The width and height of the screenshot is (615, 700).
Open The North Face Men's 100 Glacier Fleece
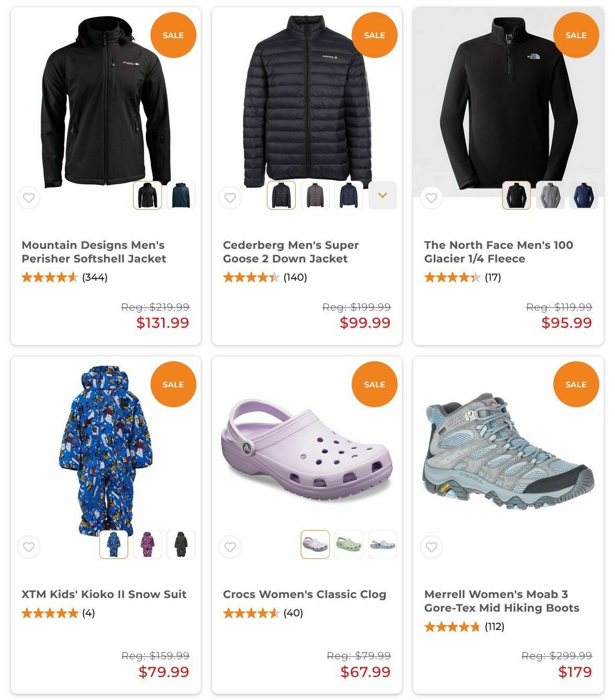click(x=498, y=252)
